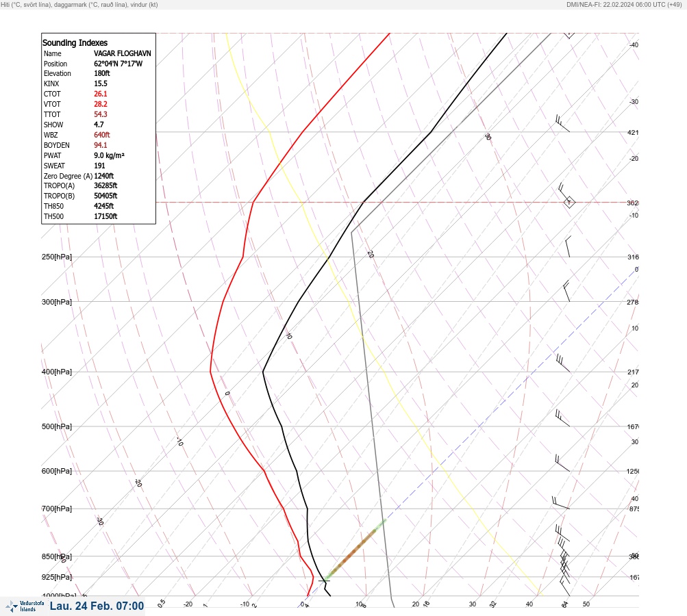Click the '925[hPa]' pressure label
Image resolution: width=687 pixels, height=616 pixels.
click(x=57, y=577)
